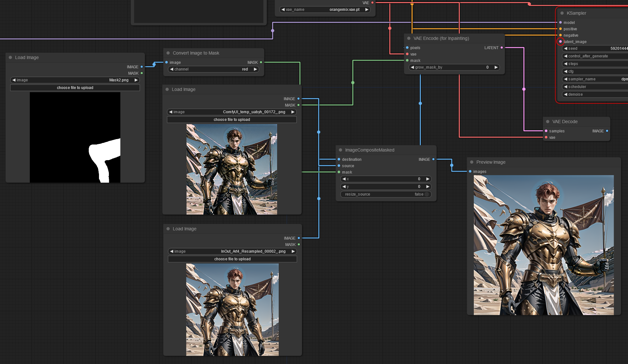Screen dimensions: 628x364
Task: Click IMAGE output socket of VAE Decode node
Action: click(607, 131)
